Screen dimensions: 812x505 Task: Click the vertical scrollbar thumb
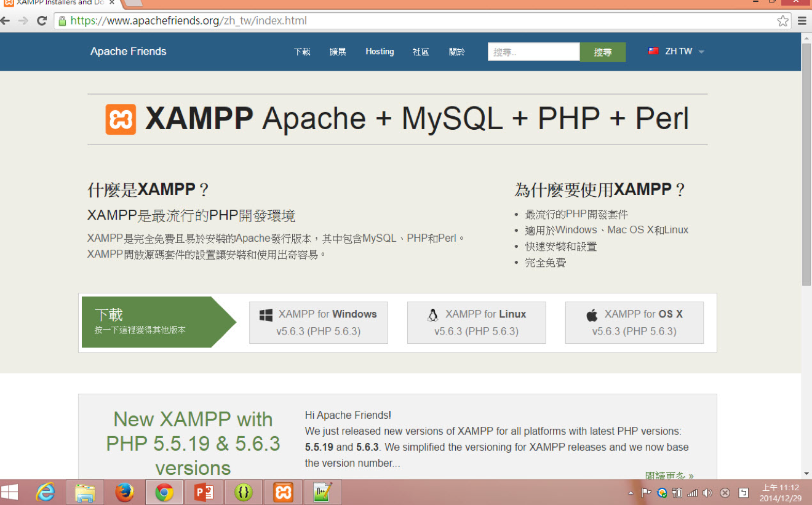(806, 164)
